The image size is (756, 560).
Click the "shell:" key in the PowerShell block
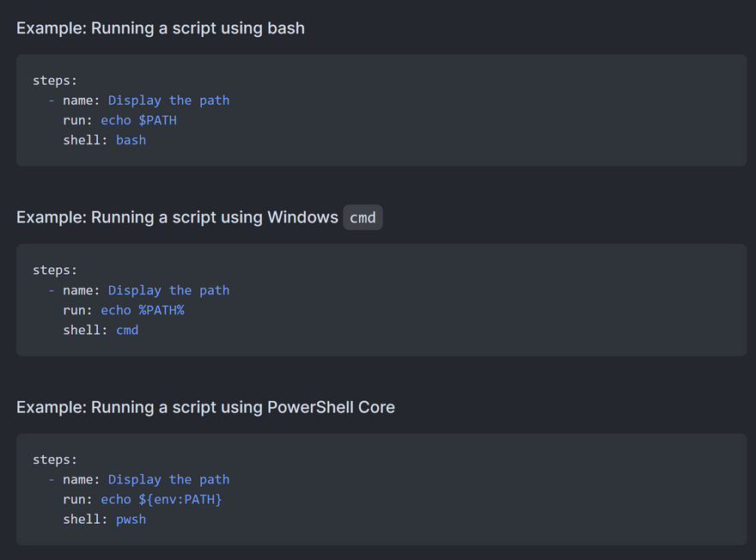pos(86,519)
